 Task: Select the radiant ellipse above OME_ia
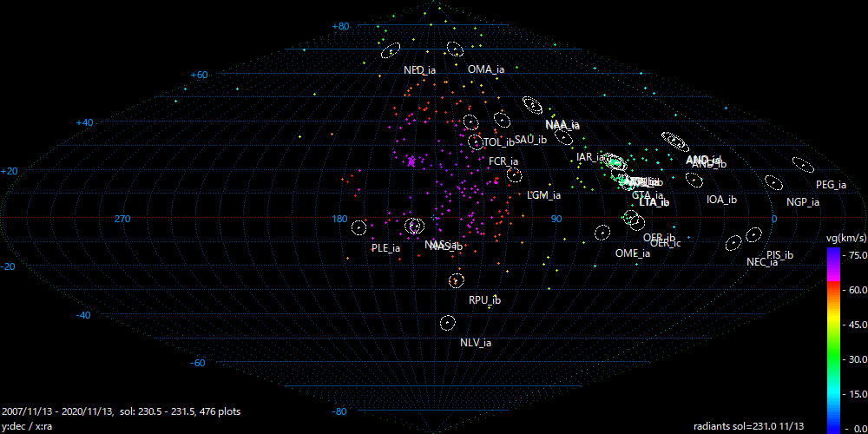click(x=602, y=233)
